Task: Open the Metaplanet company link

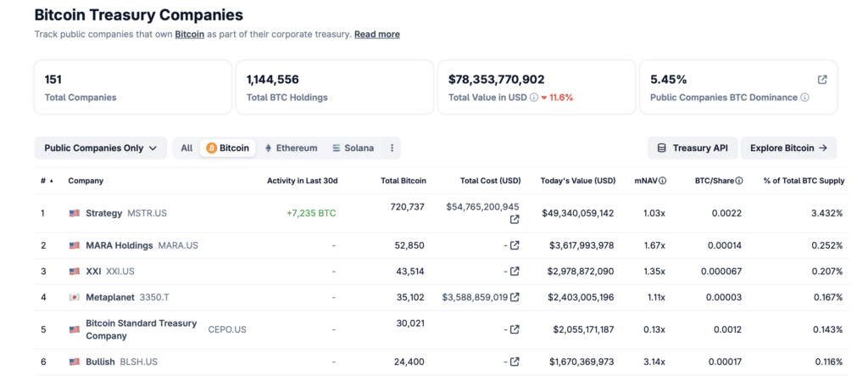Action: 110,297
